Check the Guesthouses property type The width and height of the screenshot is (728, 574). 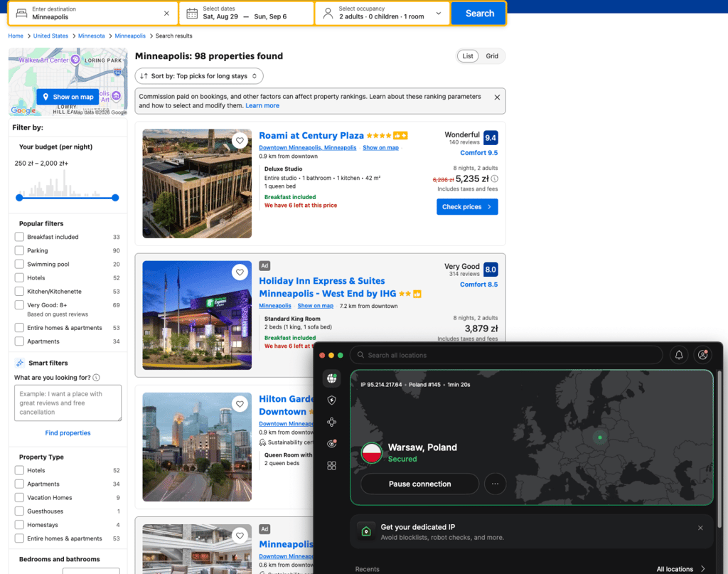pyautogui.click(x=19, y=511)
